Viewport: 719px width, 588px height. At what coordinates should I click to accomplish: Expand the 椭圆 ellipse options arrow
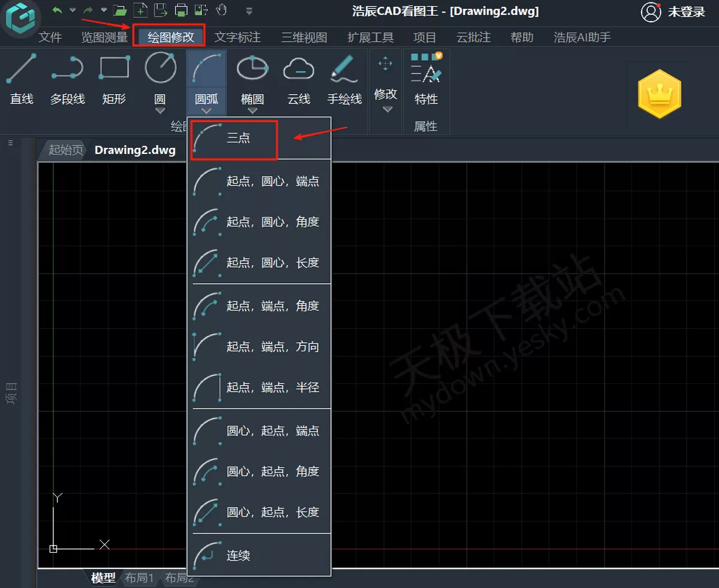click(252, 111)
